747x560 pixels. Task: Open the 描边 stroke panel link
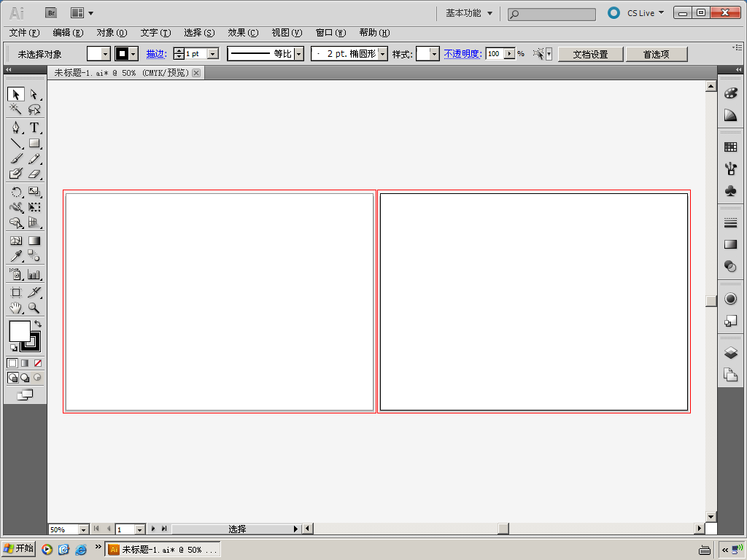click(156, 54)
